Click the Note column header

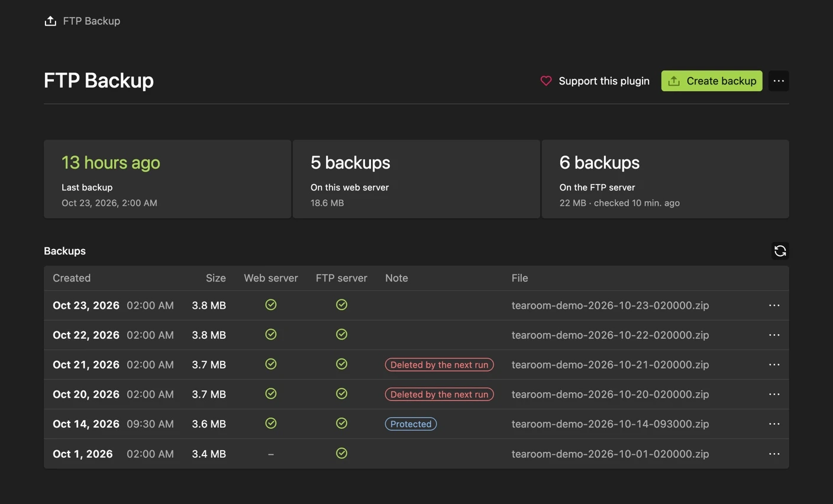[x=396, y=278]
